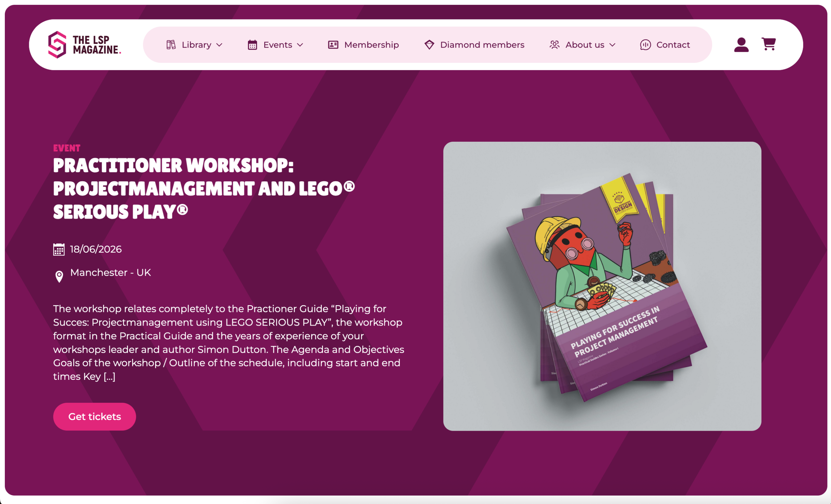Click the Events calendar icon in navbar
Viewport: 831px width, 504px height.
[252, 45]
